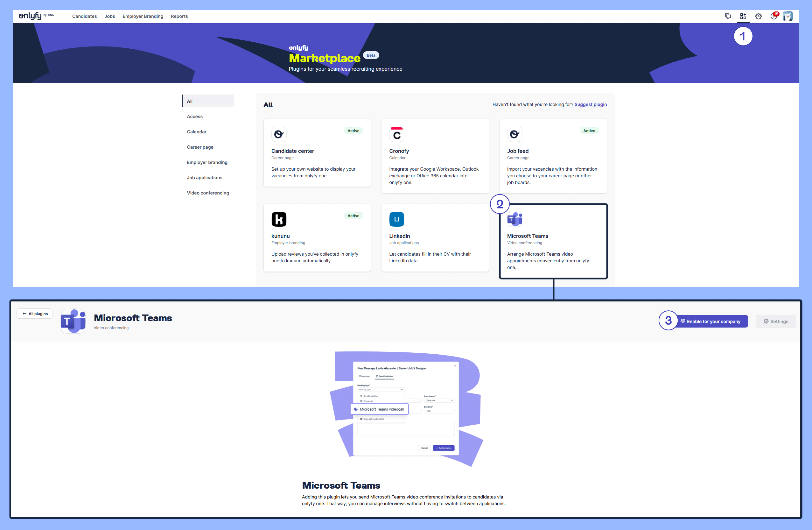This screenshot has width=812, height=530.
Task: Open the Jobs menu
Action: click(109, 16)
